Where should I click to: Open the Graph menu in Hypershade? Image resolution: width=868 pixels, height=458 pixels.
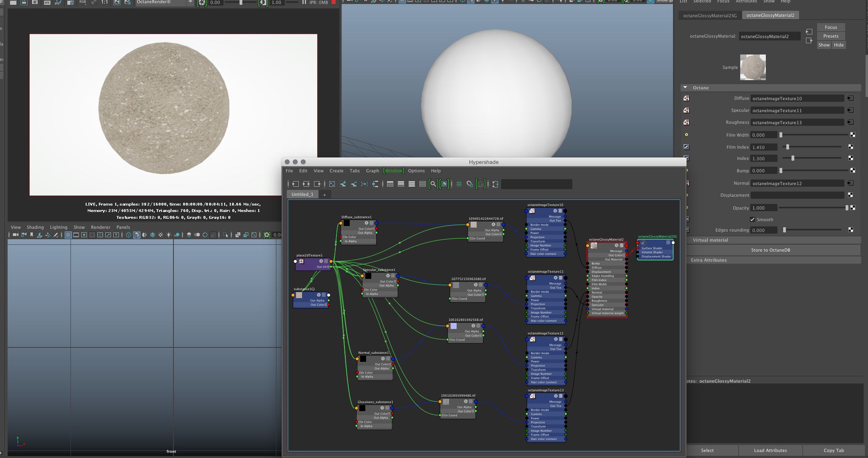tap(372, 171)
